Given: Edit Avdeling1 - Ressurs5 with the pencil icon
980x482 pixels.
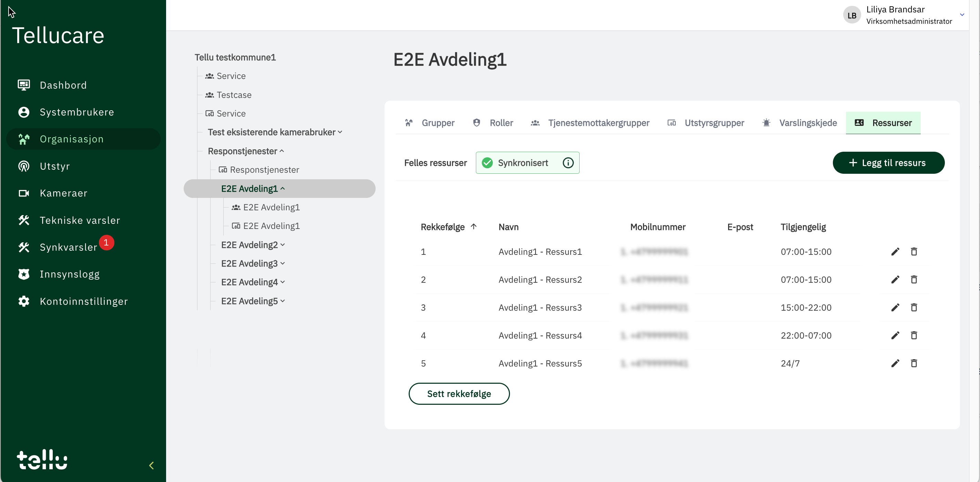Looking at the screenshot, I should (x=895, y=363).
